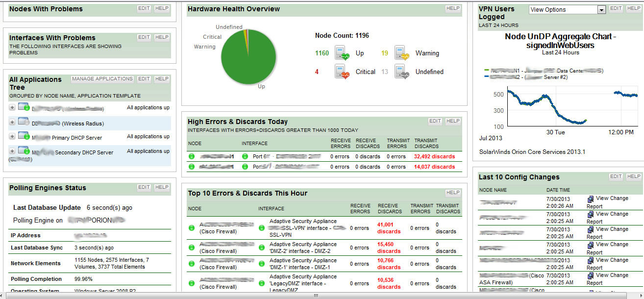
Task: Expand the first application tree node
Action: pyautogui.click(x=12, y=107)
